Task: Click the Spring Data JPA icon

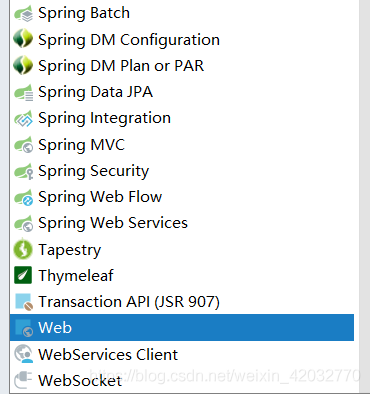Action: [23, 92]
